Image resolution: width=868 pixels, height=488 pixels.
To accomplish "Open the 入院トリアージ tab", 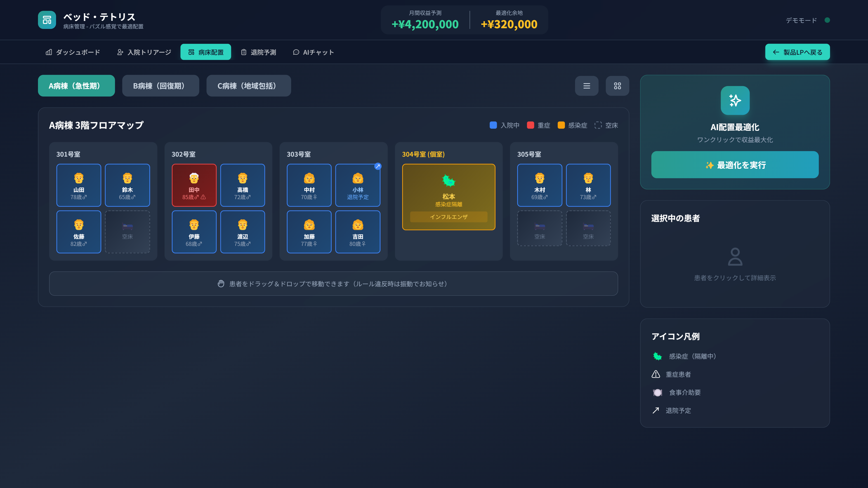I will pyautogui.click(x=144, y=52).
